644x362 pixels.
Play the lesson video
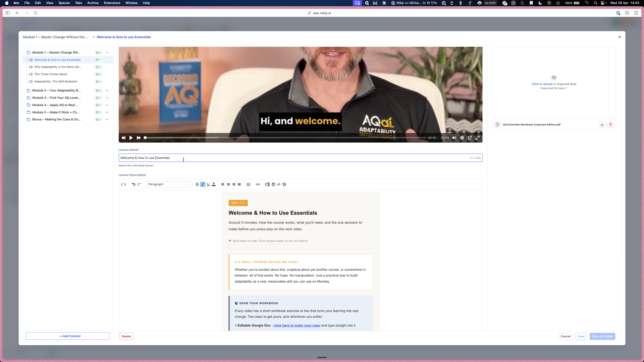coord(131,138)
